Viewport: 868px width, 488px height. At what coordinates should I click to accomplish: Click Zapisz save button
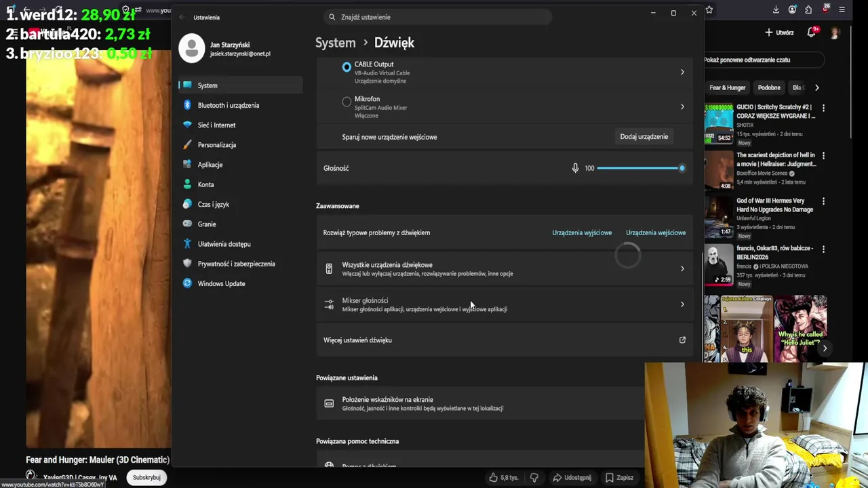(619, 478)
